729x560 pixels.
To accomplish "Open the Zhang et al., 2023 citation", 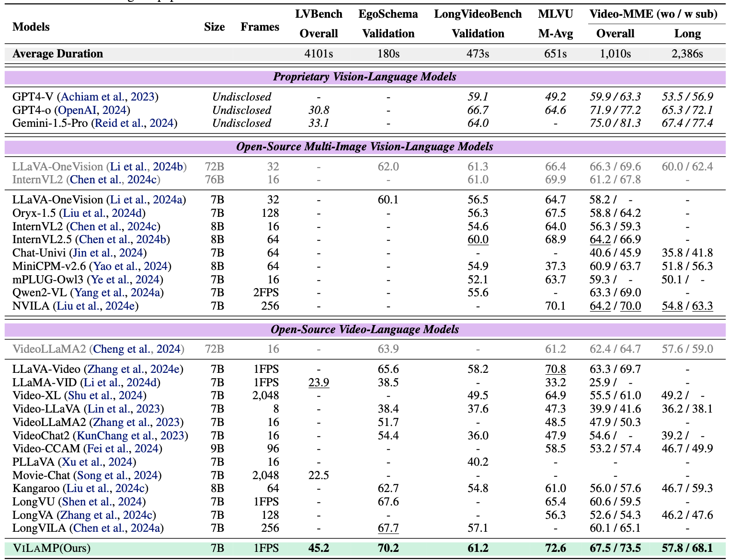I will coord(137,422).
